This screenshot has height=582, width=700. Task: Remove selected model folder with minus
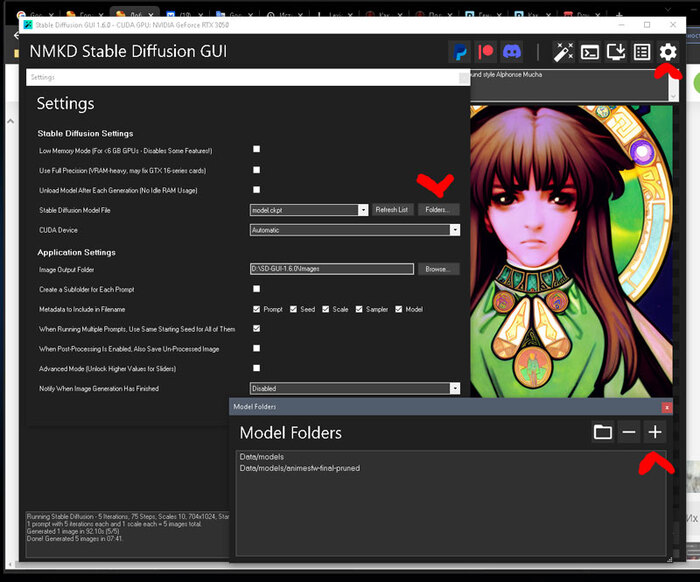(x=629, y=432)
